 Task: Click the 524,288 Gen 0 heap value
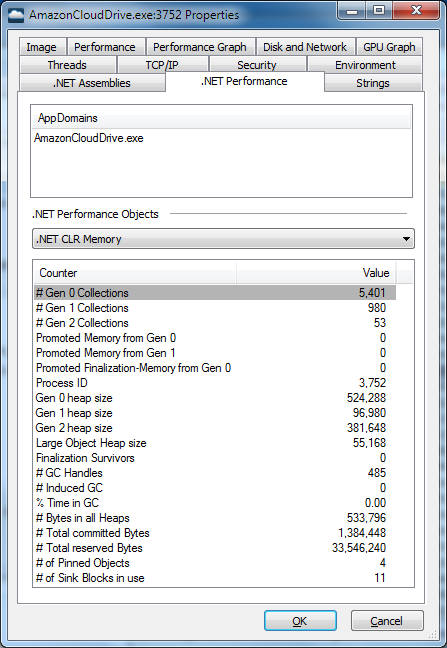(x=366, y=398)
